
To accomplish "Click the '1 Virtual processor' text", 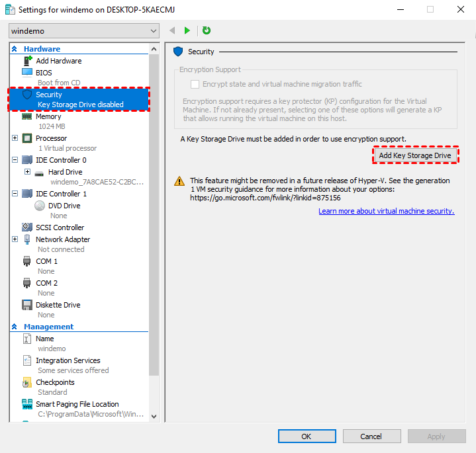I will [68, 148].
